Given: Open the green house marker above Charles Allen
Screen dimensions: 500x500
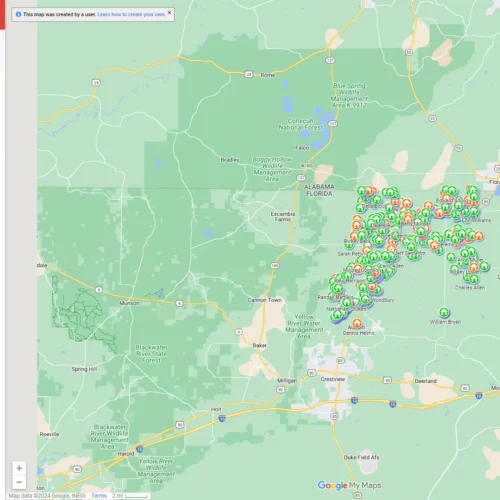Looking at the screenshot, I should [x=474, y=279].
